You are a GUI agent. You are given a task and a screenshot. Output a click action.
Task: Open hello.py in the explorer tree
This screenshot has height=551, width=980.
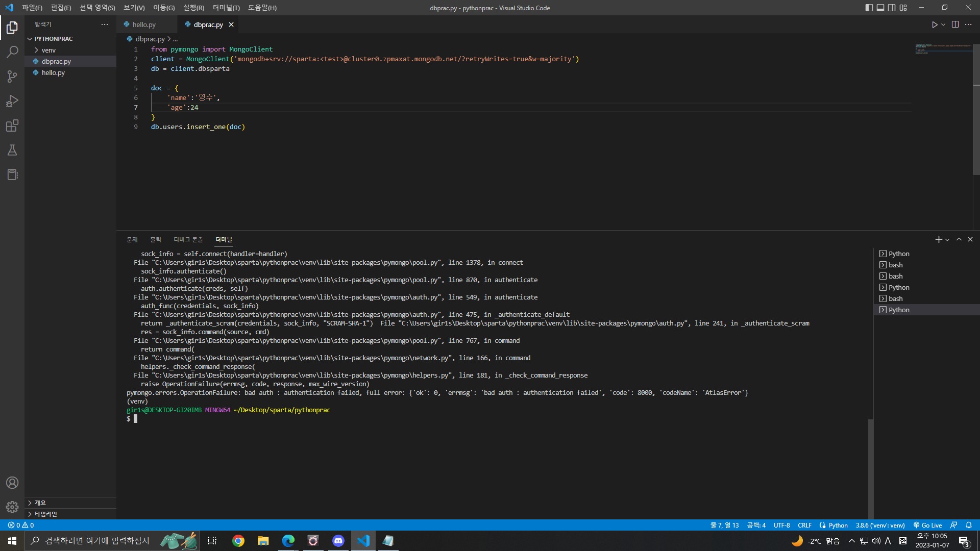click(x=70, y=72)
